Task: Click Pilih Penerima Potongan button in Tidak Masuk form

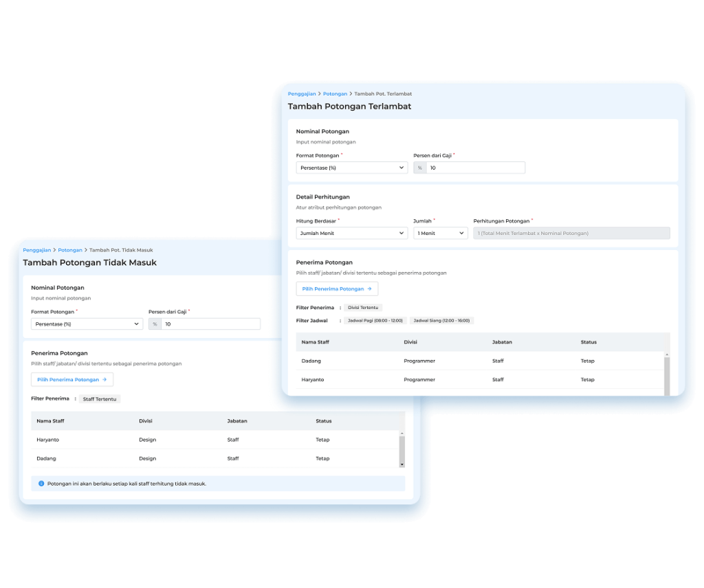Action: click(72, 379)
